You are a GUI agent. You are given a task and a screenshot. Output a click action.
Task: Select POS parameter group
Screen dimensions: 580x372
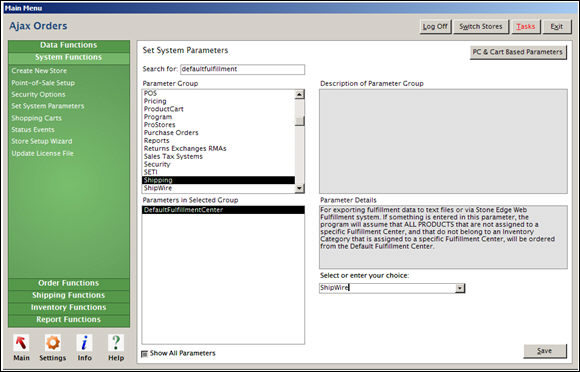tap(218, 93)
